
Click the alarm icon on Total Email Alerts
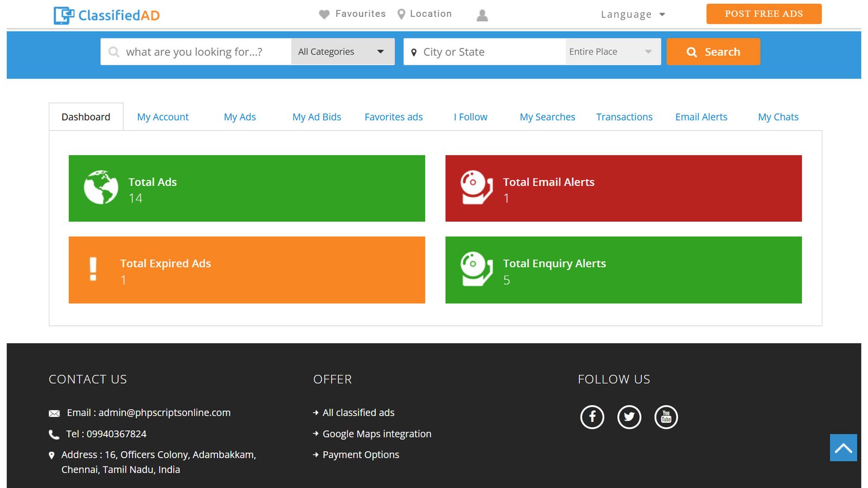pos(476,188)
